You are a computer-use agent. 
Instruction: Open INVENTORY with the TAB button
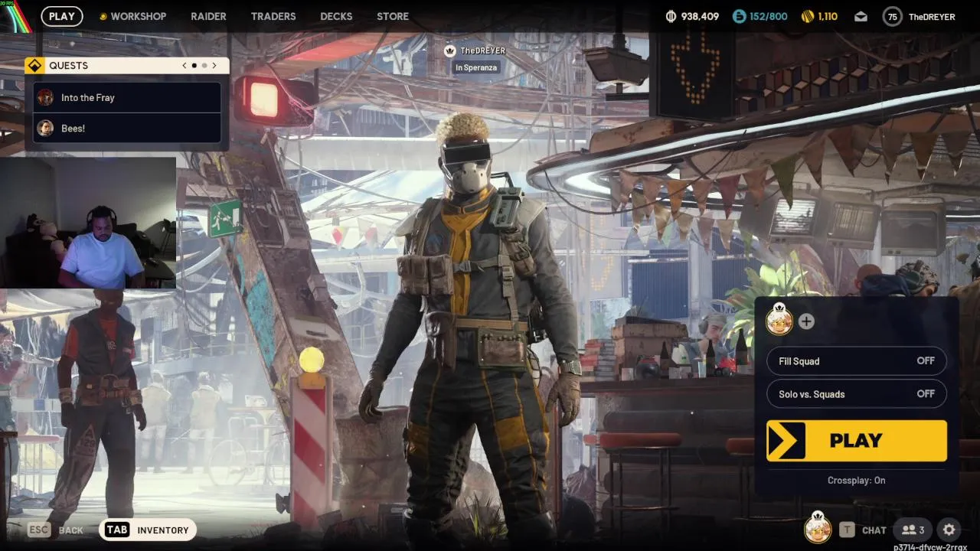tap(149, 530)
